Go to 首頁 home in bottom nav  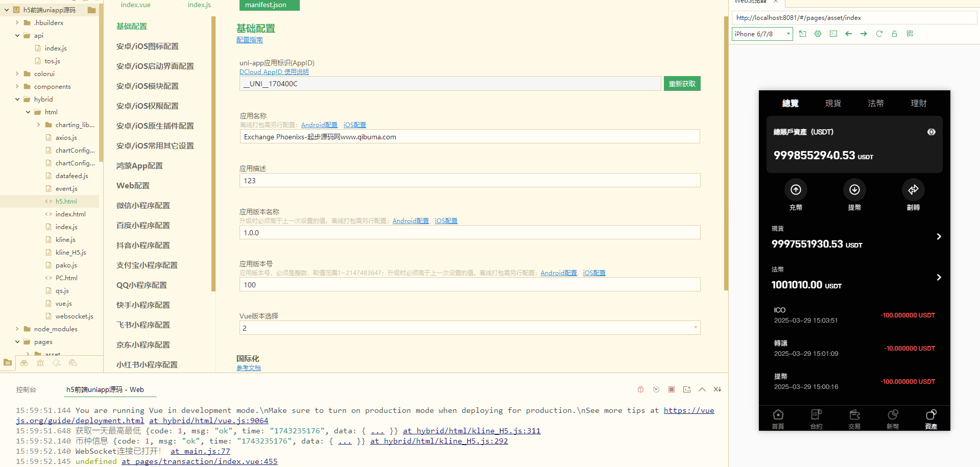tap(778, 419)
